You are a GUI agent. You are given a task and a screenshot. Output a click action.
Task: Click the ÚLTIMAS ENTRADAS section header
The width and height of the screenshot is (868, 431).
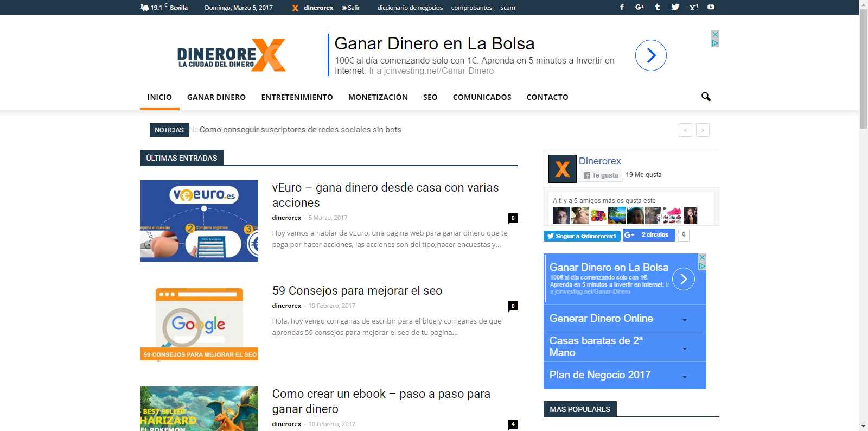(x=182, y=158)
